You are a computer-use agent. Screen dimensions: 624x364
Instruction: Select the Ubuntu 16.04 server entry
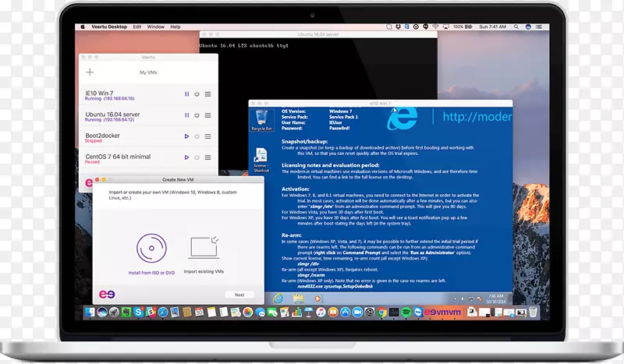148,116
